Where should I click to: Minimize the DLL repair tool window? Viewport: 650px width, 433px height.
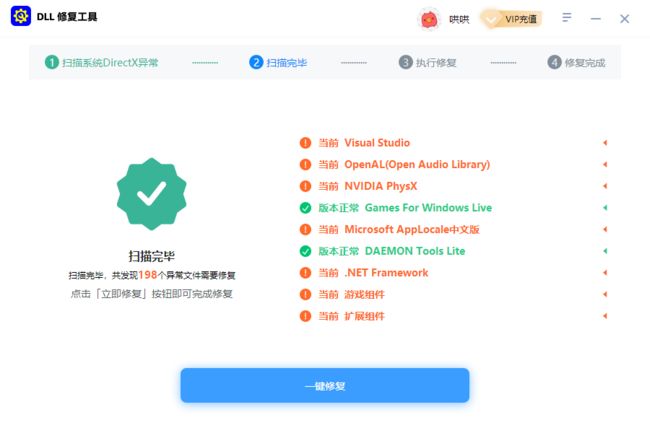coord(596,19)
